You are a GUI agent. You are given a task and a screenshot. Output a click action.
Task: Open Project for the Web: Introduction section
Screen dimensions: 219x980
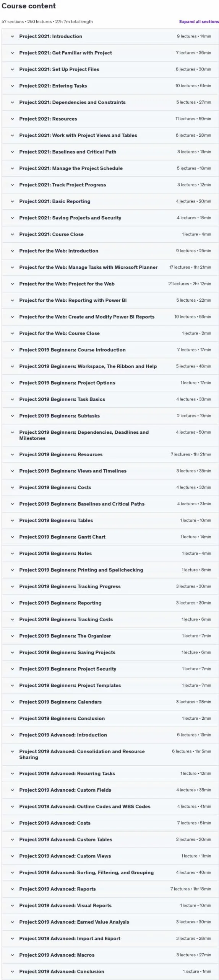click(110, 251)
